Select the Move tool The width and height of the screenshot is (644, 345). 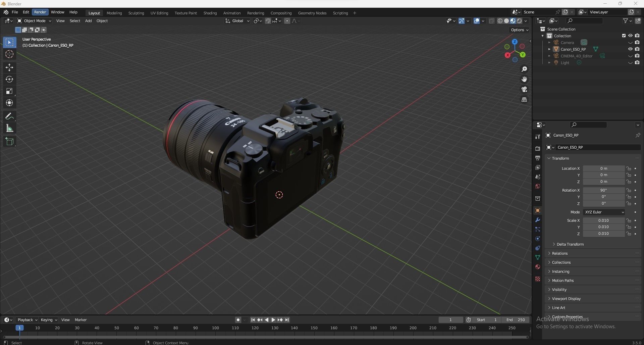[9, 67]
